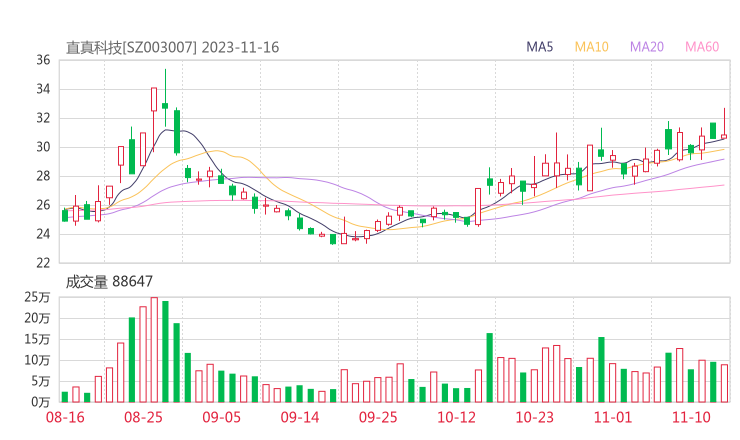
Task: Click the MA5 legend label
Action: pos(539,47)
